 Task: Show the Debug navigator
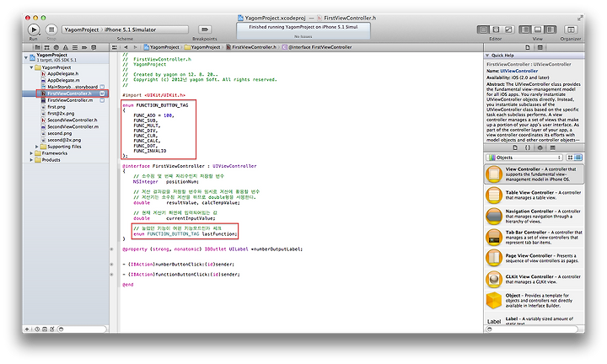click(x=75, y=47)
